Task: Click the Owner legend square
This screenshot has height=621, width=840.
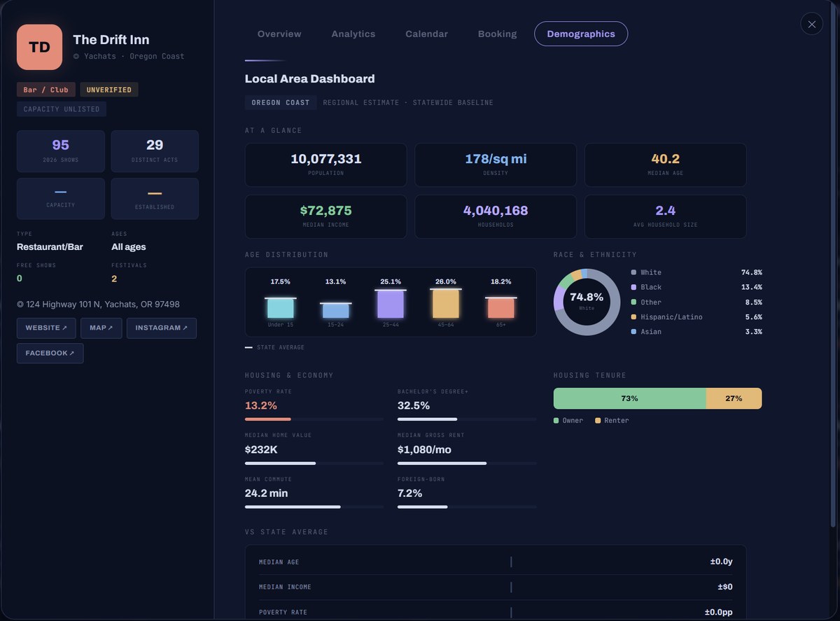Action: tap(556, 421)
